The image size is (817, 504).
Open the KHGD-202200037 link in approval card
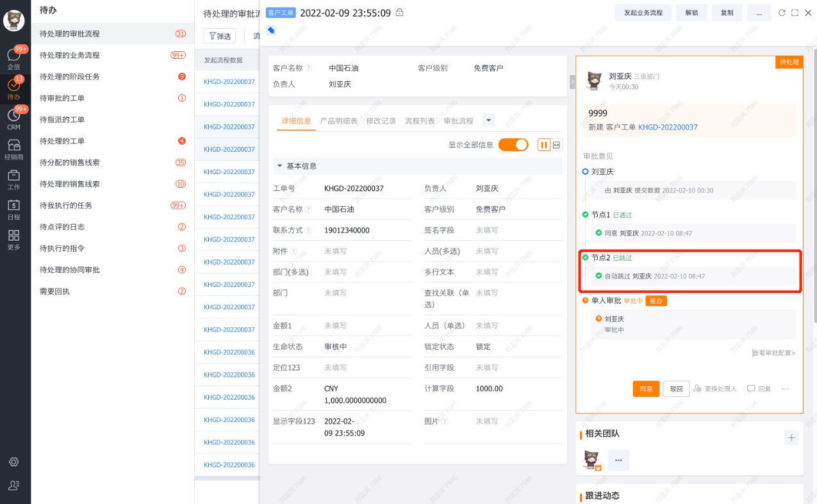(x=668, y=127)
